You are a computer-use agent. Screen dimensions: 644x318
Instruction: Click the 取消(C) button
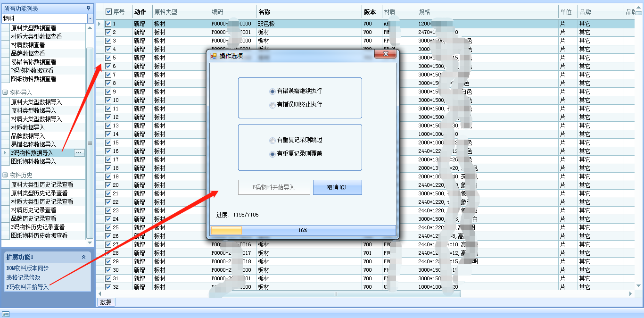pyautogui.click(x=337, y=187)
